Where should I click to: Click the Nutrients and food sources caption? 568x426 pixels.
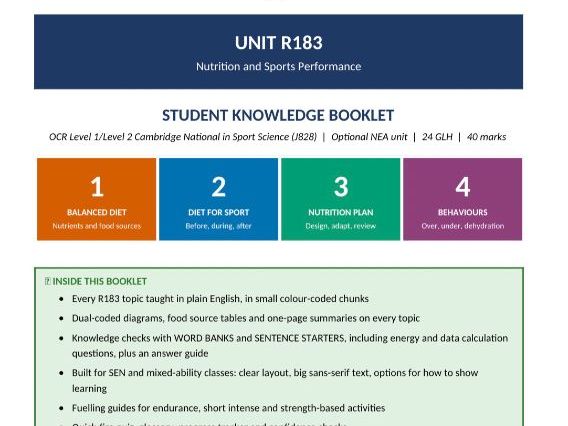[x=96, y=226]
